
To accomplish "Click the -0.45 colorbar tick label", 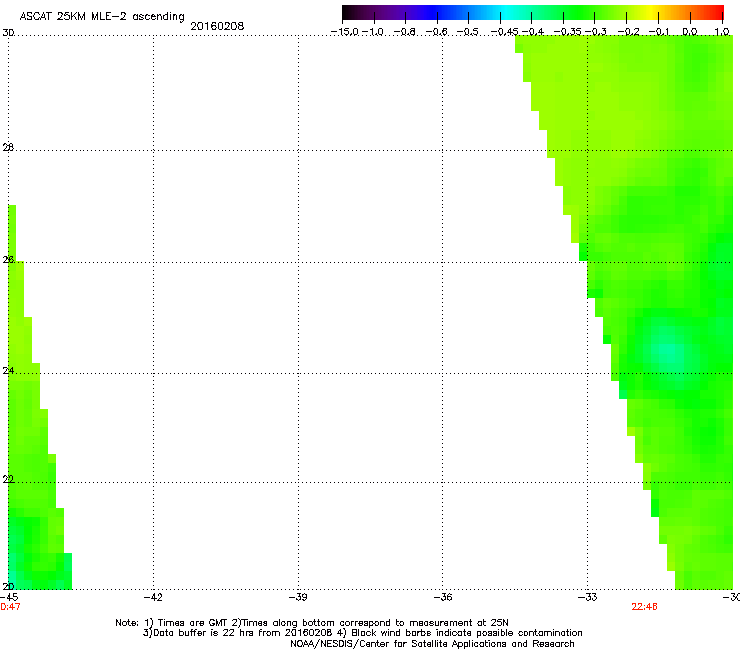I will tap(505, 32).
